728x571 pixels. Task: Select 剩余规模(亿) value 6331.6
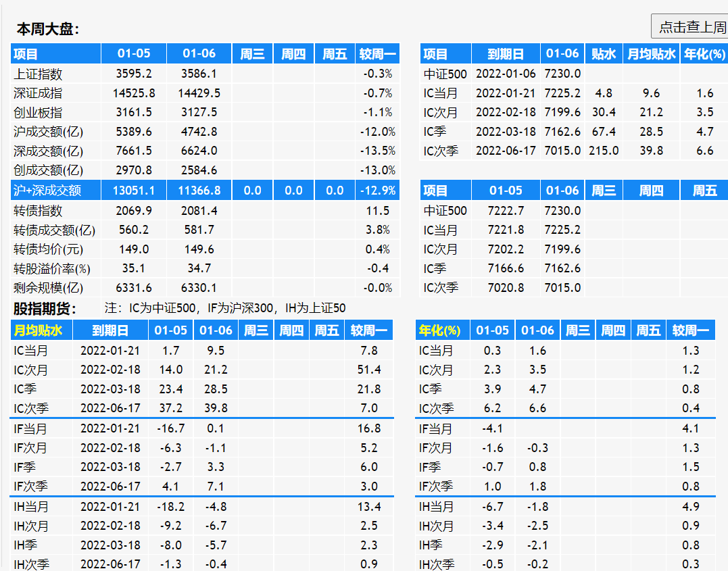(x=134, y=288)
